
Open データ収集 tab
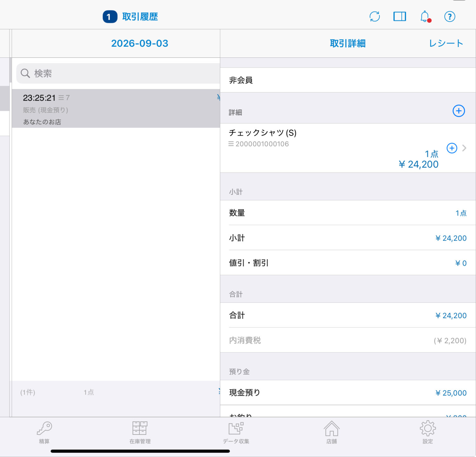tap(236, 432)
